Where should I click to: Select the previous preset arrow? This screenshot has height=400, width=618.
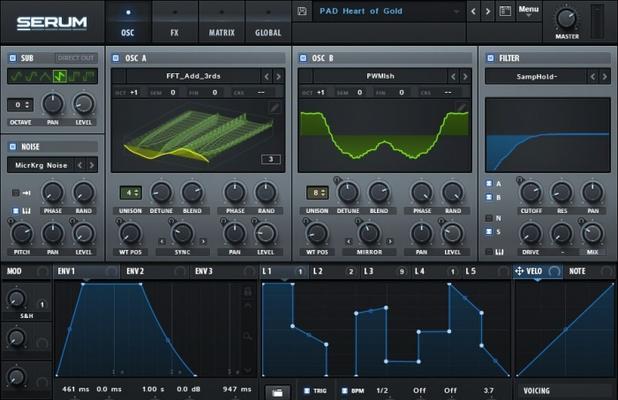(473, 11)
